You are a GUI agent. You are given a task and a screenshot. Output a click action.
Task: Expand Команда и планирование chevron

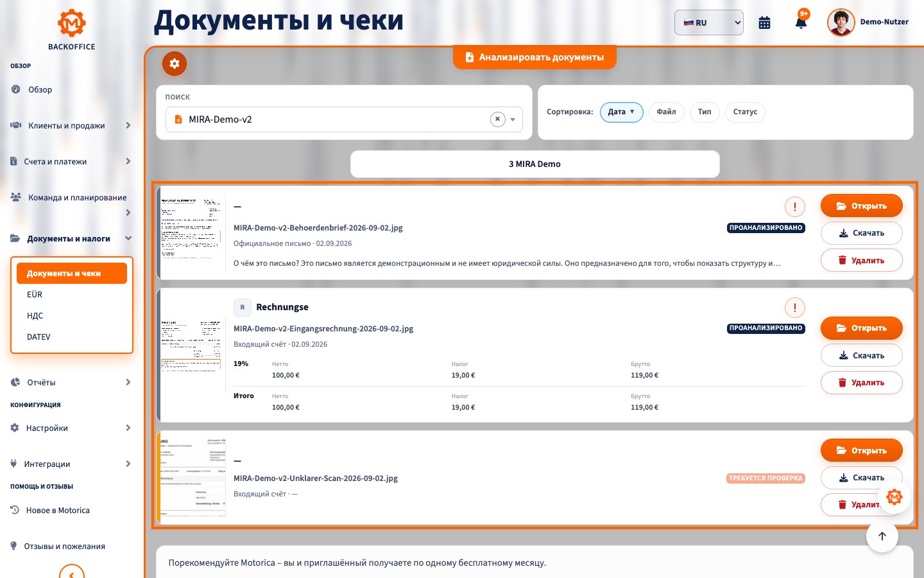[x=128, y=213]
